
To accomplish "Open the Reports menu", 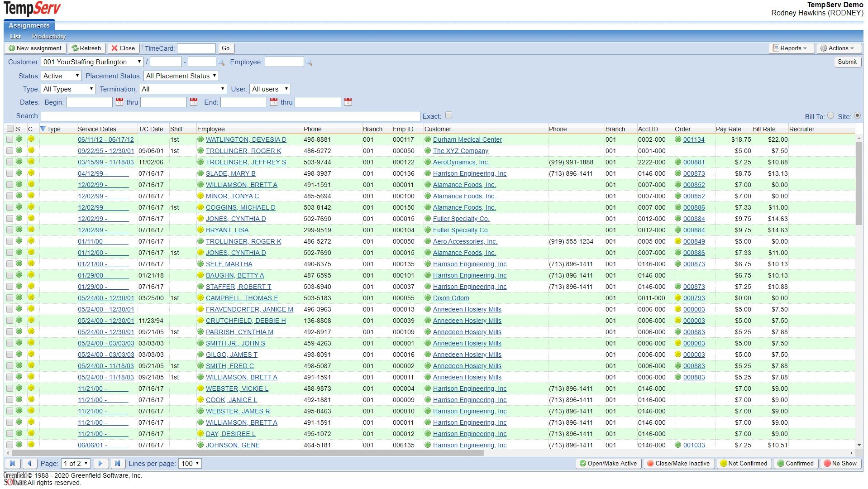I will point(791,48).
